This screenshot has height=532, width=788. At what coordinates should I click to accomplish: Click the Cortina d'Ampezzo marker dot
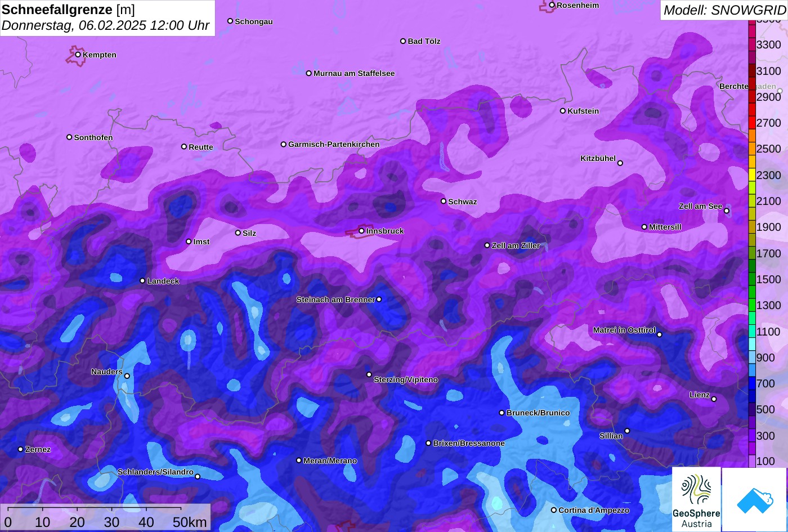click(553, 510)
